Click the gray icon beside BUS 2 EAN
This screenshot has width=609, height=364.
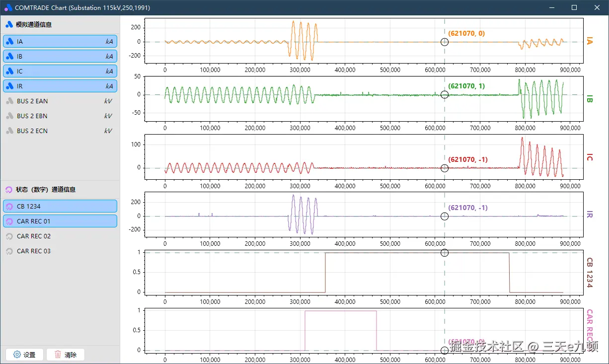pos(9,101)
